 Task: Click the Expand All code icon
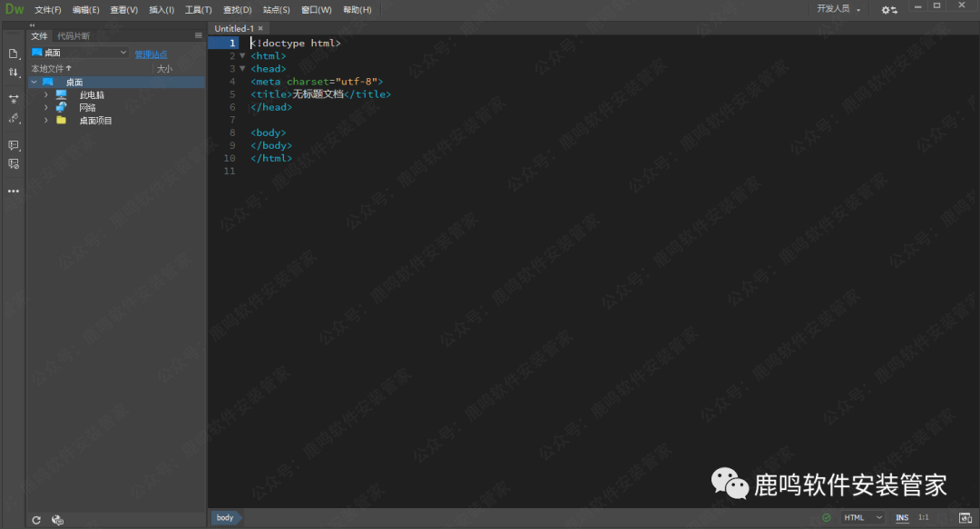(14, 99)
